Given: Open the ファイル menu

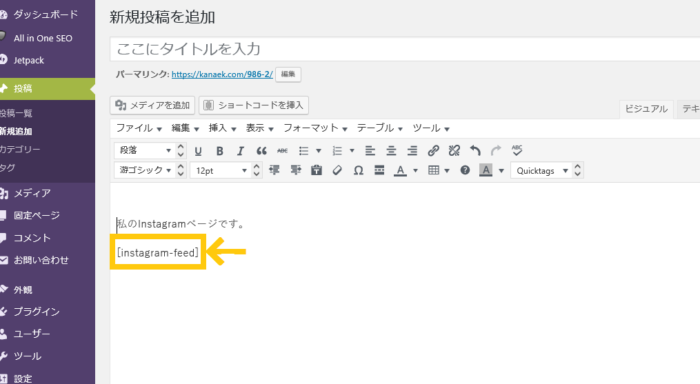Looking at the screenshot, I should point(139,128).
